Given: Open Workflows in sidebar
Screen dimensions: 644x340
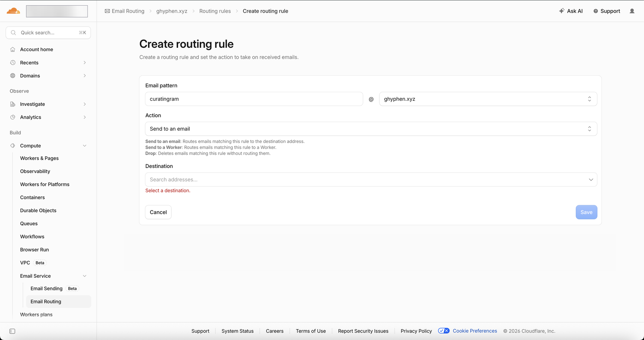Looking at the screenshot, I should click(32, 237).
